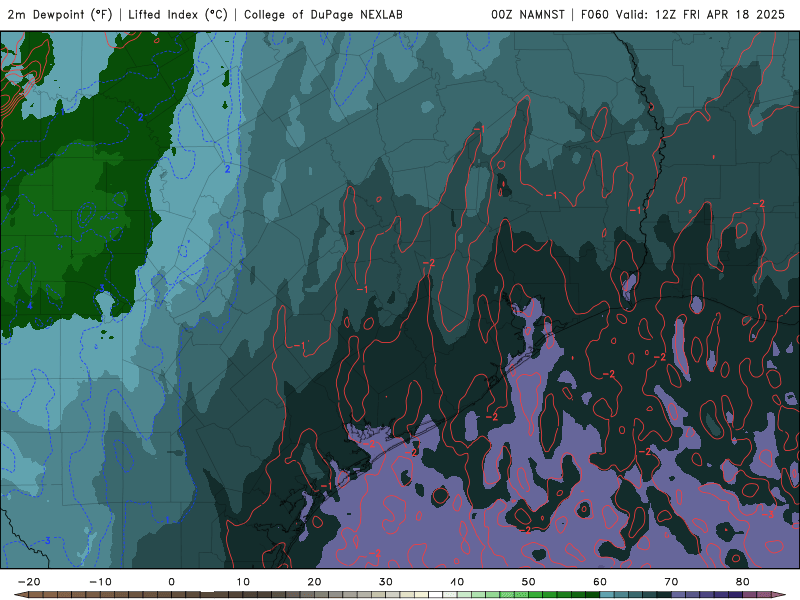This screenshot has width=800, height=600.
Task: Click the '0' color scale label
Action: point(171,582)
